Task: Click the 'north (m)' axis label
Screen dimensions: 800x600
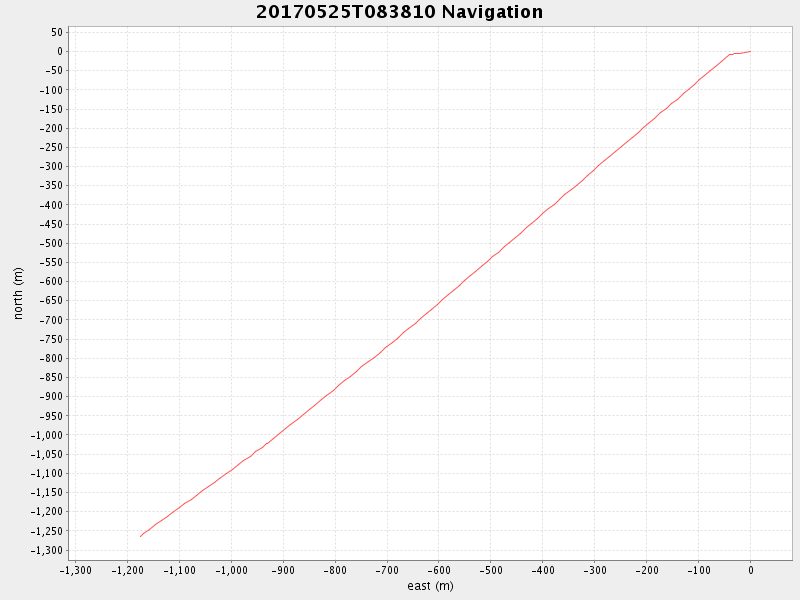Action: [18, 291]
